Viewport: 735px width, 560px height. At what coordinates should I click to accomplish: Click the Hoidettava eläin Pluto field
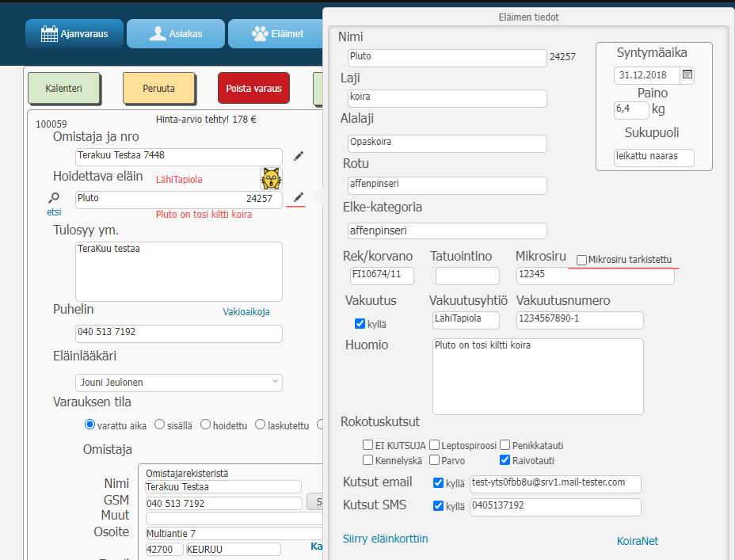click(178, 200)
